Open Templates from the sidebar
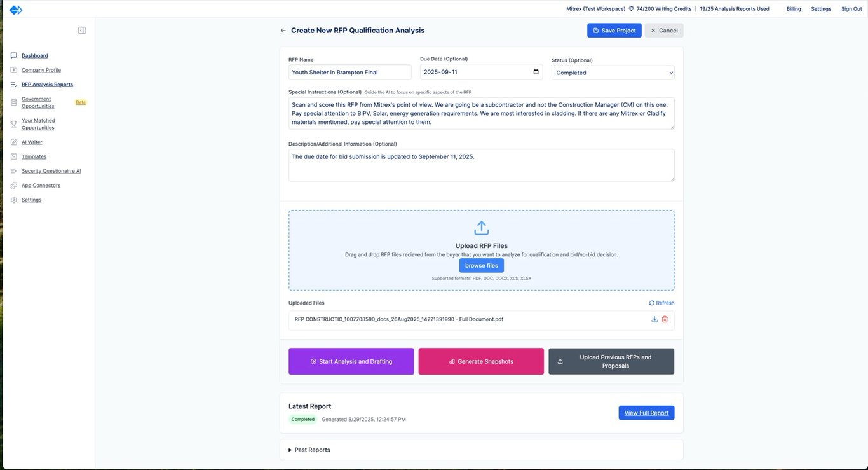 (x=34, y=156)
